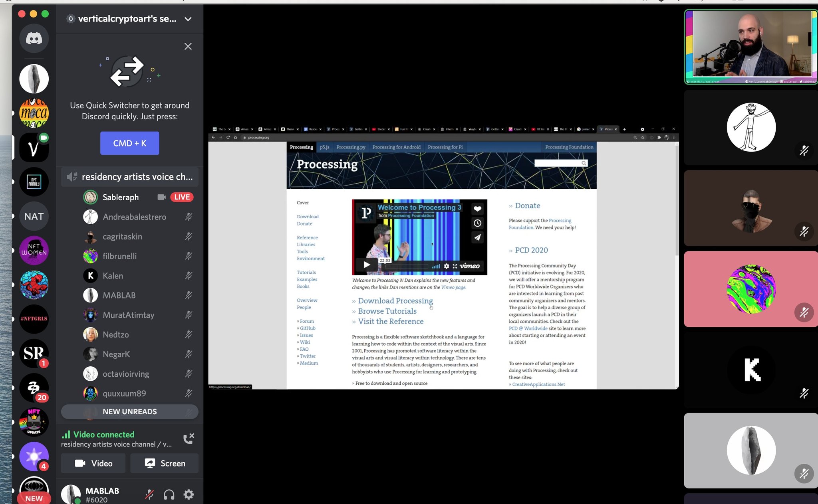Share the Vimeo video paper plane icon
Viewport: 818px width, 504px height.
tap(477, 237)
